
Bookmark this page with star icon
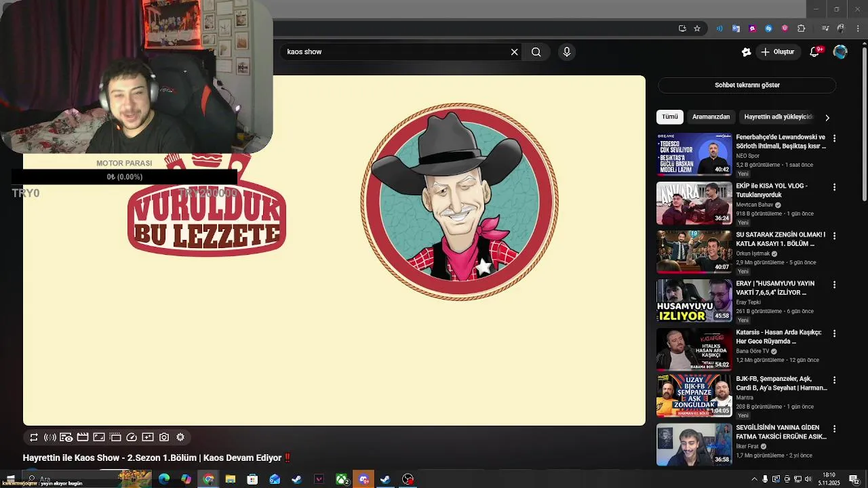(697, 28)
